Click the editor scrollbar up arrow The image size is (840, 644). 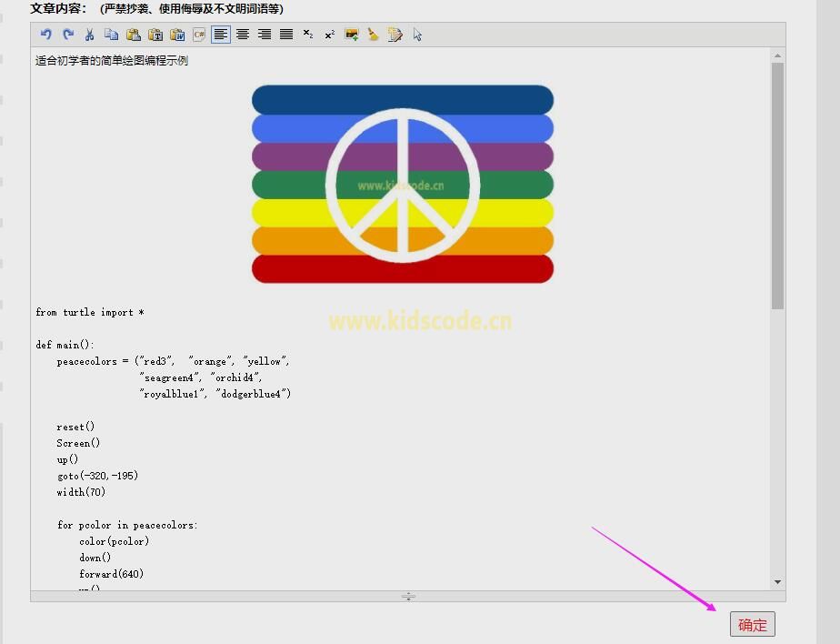777,55
